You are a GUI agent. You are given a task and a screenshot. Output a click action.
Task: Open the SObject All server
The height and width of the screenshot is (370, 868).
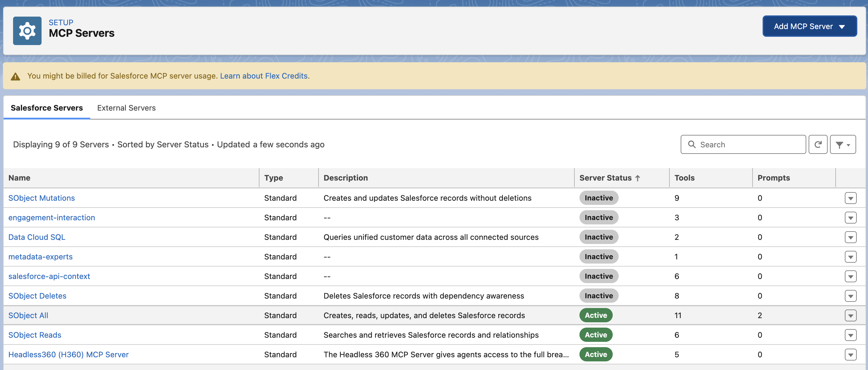tap(28, 315)
